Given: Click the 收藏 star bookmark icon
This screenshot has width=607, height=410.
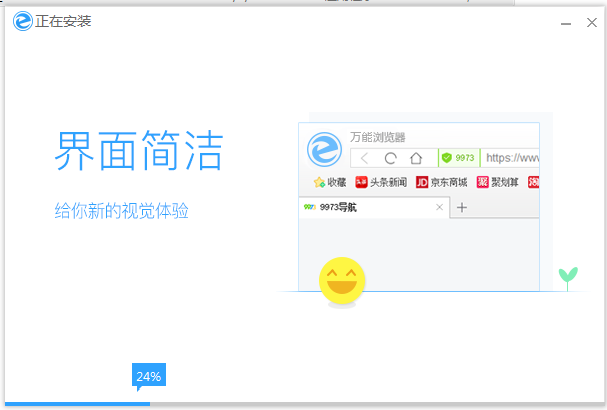Looking at the screenshot, I should [319, 182].
